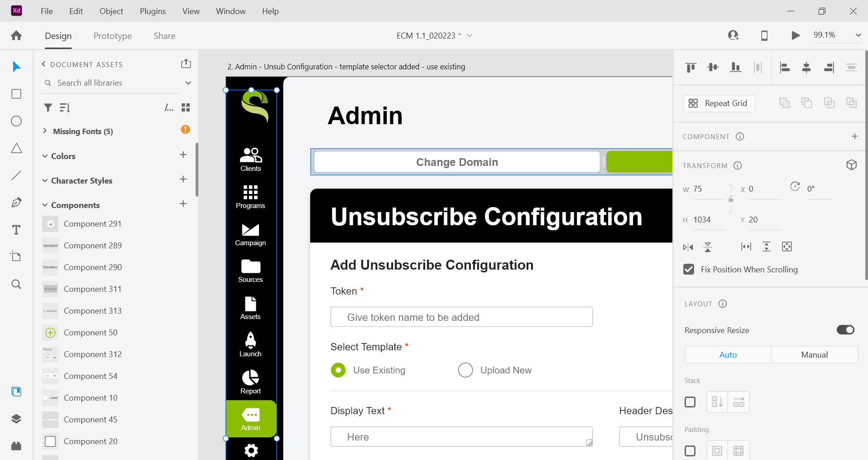868x460 pixels.
Task: Open the zoom percentage dropdown
Action: [858, 35]
